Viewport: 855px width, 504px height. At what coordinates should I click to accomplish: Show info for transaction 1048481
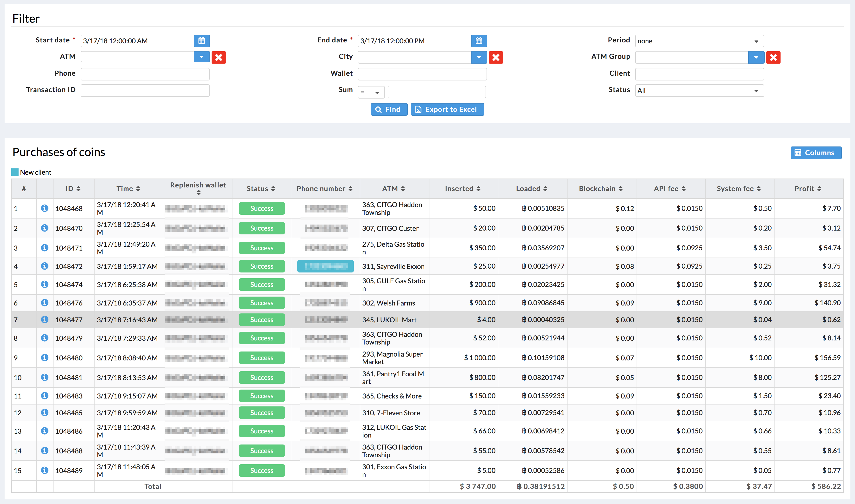(45, 377)
